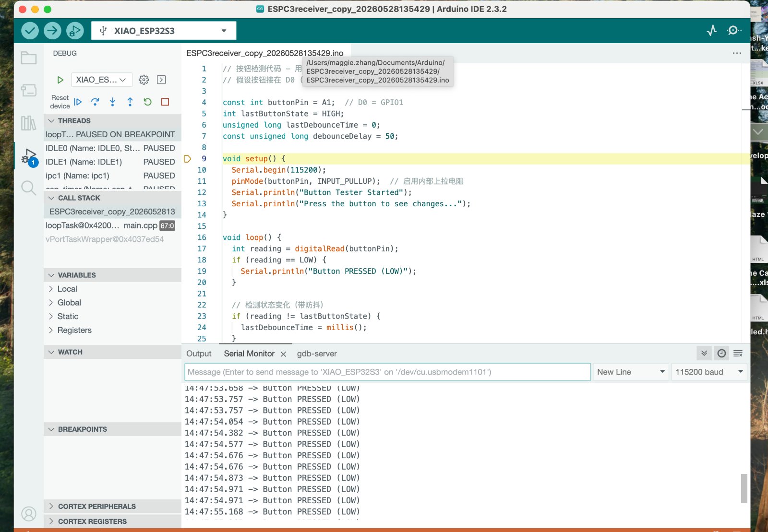Click the green Start Debugging play icon
Screen dimensions: 768x532
point(60,80)
